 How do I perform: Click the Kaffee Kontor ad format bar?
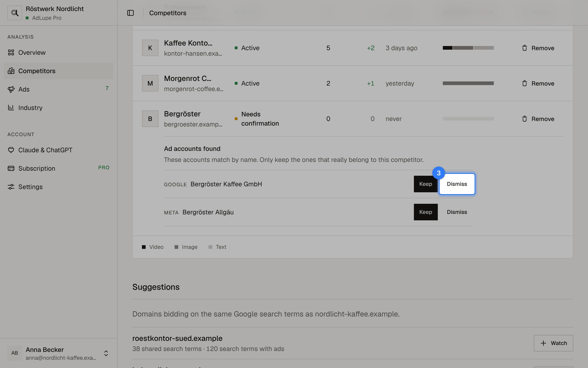pyautogui.click(x=468, y=48)
